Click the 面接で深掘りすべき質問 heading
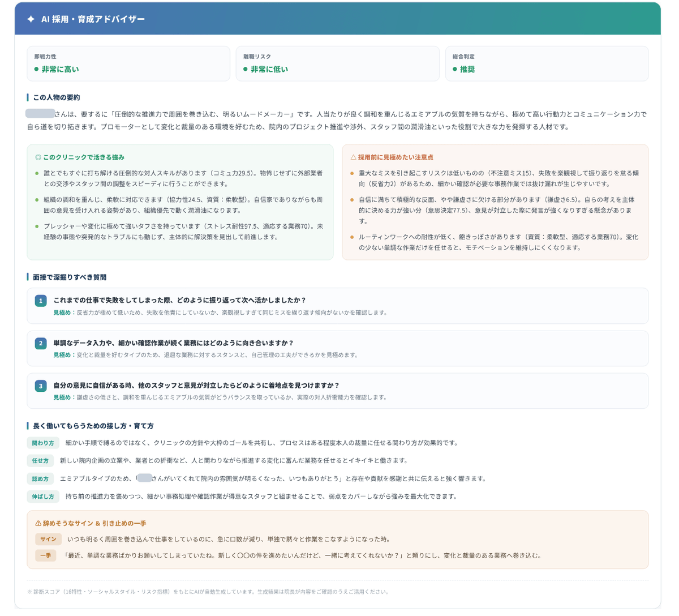The width and height of the screenshot is (679, 616). point(70,277)
